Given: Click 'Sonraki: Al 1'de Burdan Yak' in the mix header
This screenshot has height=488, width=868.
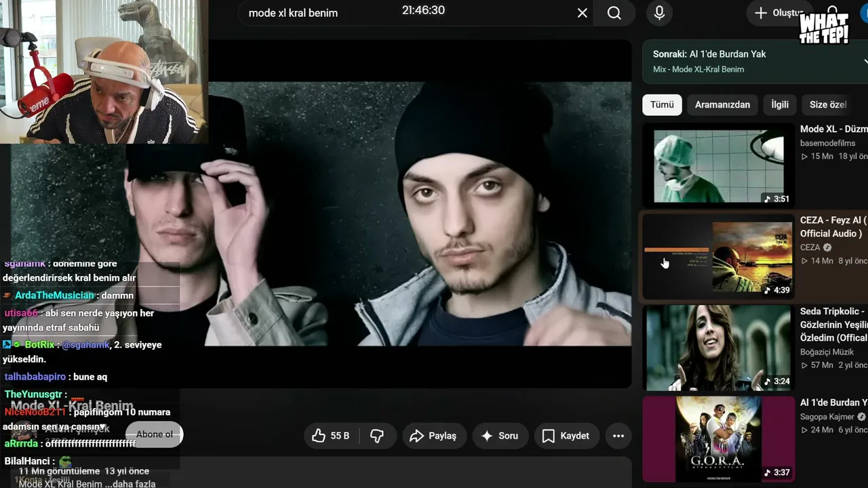Looking at the screenshot, I should point(709,54).
